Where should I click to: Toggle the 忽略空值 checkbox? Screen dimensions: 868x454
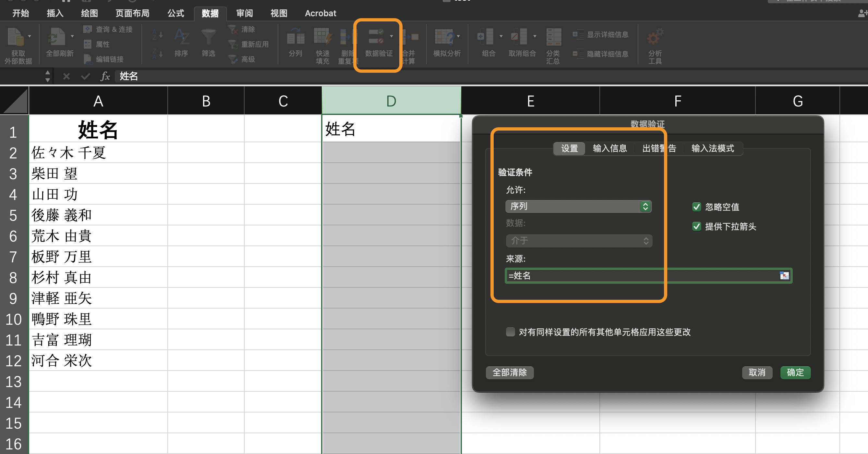696,207
